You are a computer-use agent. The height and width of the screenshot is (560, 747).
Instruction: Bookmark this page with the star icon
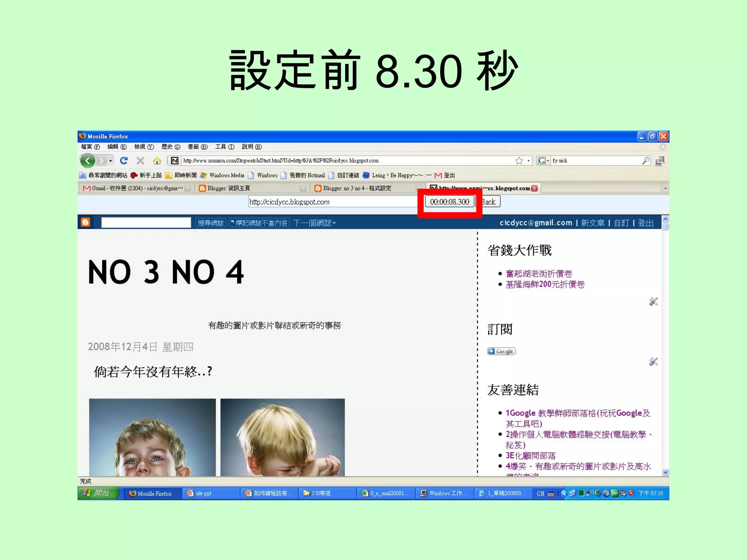519,160
